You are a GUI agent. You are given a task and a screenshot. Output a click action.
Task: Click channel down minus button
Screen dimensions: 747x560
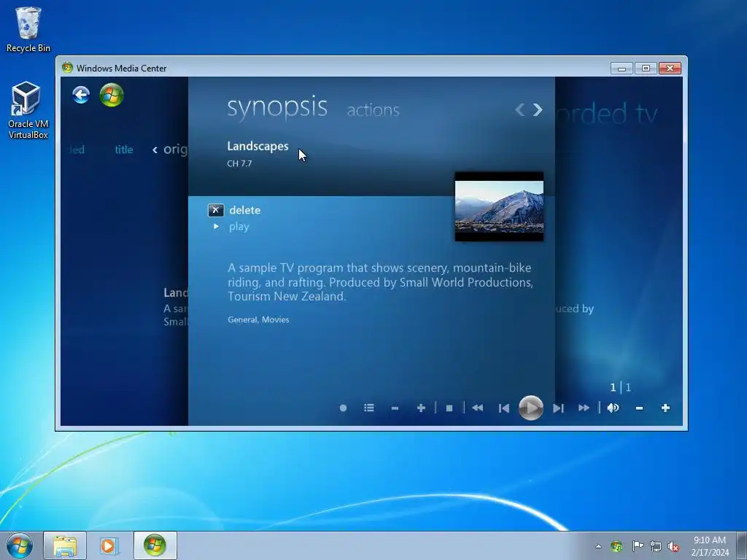(x=395, y=408)
